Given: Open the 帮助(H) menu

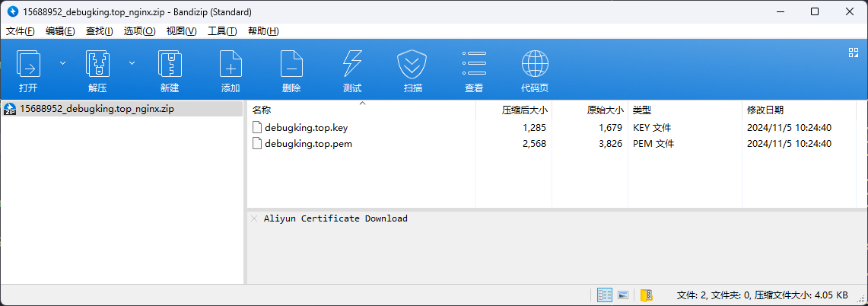Looking at the screenshot, I should 263,31.
